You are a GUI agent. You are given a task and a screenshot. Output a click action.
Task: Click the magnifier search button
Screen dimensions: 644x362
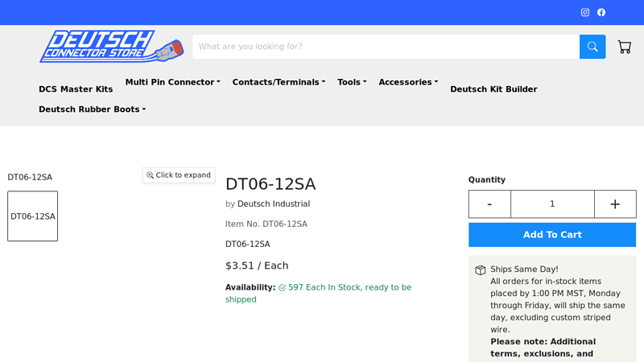coord(592,47)
